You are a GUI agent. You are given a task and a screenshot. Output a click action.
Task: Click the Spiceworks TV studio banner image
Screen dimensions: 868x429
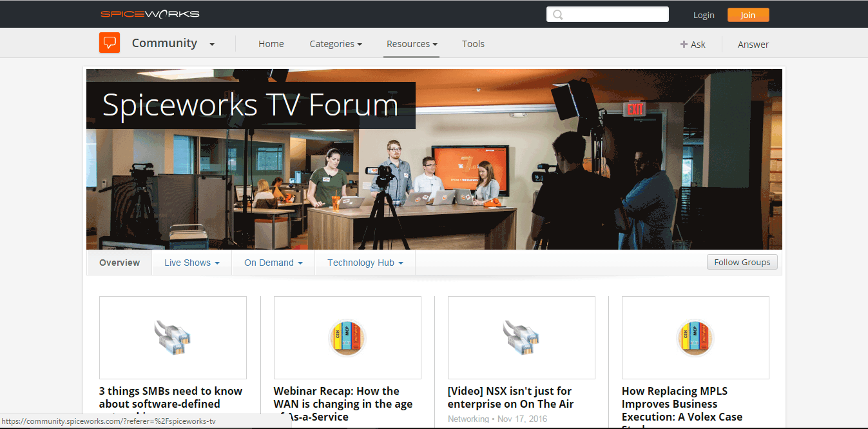tap(434, 159)
